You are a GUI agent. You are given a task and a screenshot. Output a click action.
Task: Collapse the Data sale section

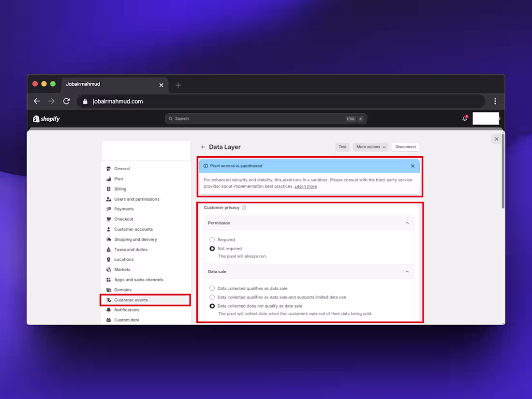coord(407,272)
